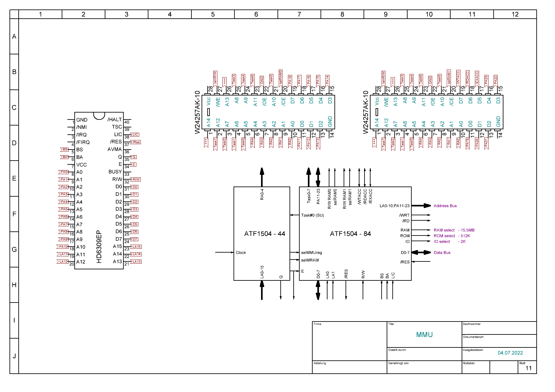Screen dimensions: 555x392
Task: Click the BS net flag at pin 5
Action: pyautogui.click(x=65, y=150)
